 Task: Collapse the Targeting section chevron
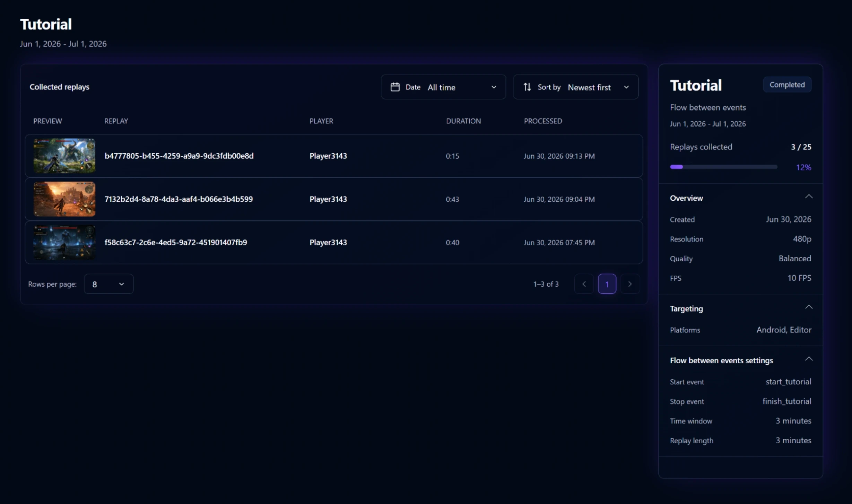pos(808,307)
